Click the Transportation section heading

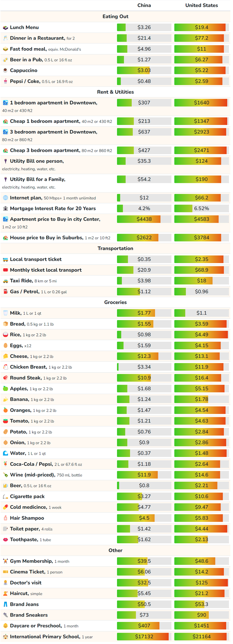tap(115, 249)
